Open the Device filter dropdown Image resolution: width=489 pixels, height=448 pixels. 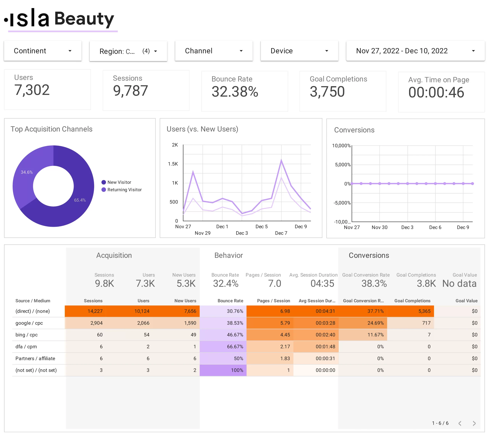299,51
